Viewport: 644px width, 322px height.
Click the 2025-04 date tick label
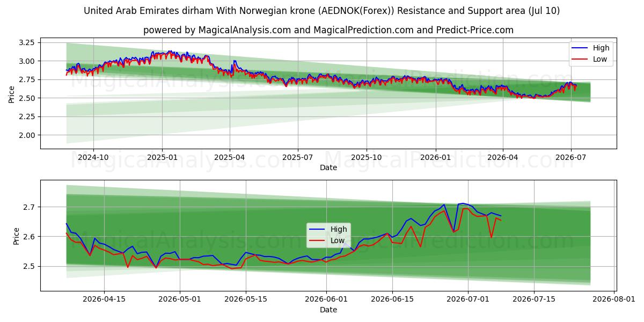pyautogui.click(x=229, y=157)
